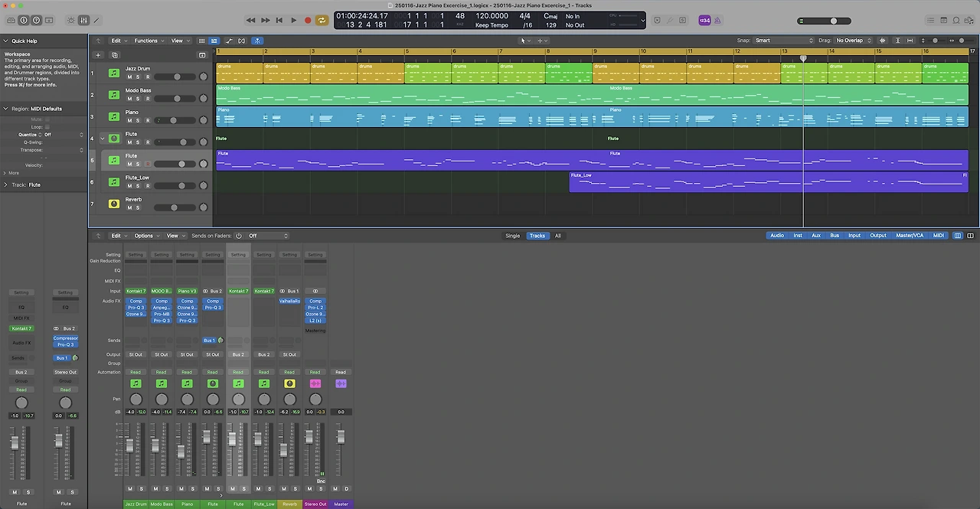Toggle the yellow Cycle button
980x509 pixels.
point(322,20)
